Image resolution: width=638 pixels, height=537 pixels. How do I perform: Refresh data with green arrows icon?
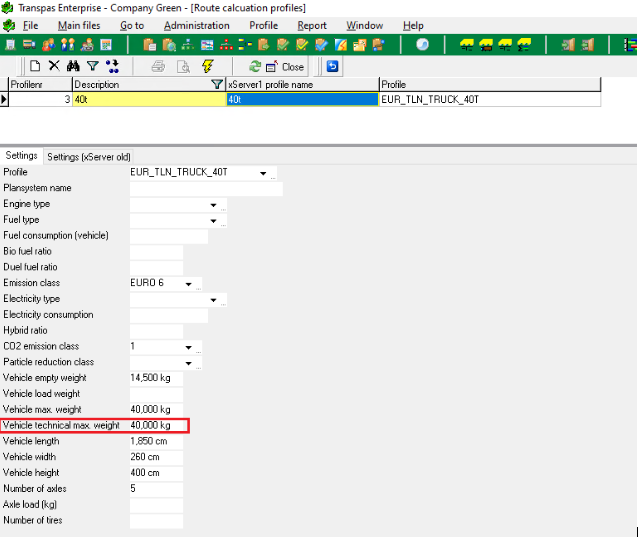(x=255, y=66)
